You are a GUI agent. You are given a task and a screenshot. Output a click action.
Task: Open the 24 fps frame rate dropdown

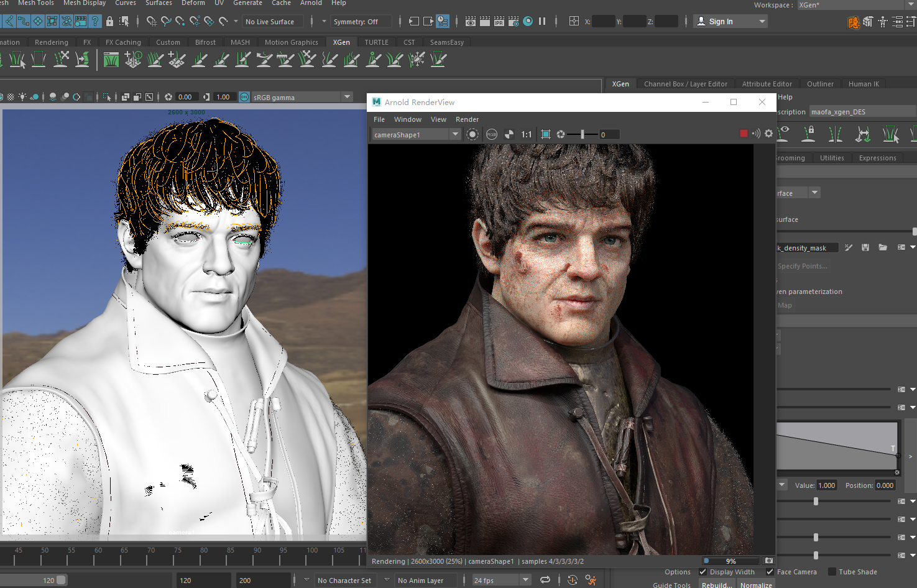click(x=501, y=580)
